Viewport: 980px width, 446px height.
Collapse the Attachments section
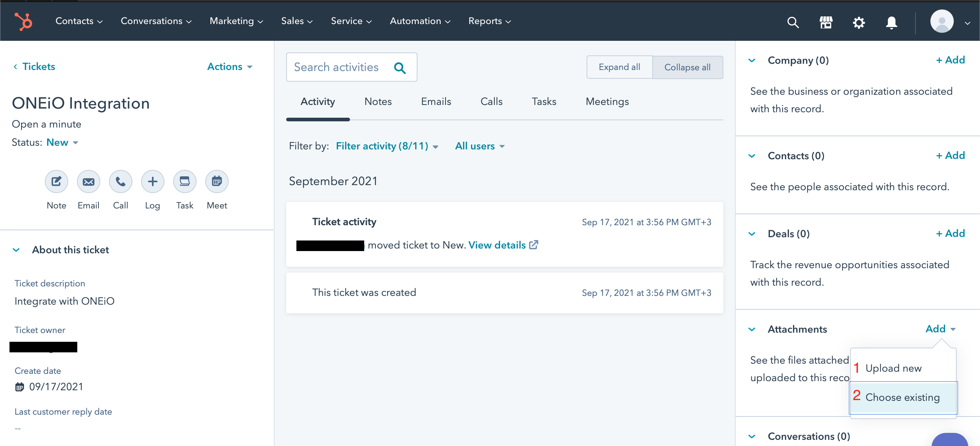(x=752, y=329)
